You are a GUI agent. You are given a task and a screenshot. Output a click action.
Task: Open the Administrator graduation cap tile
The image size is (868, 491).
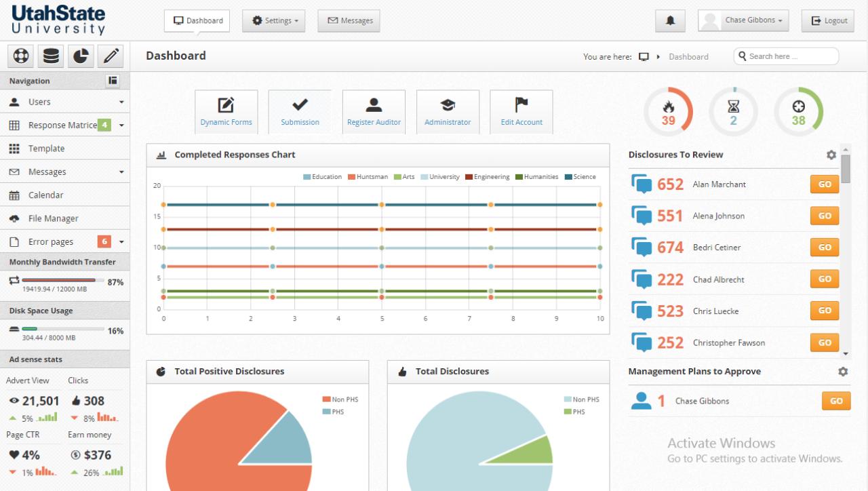tap(448, 112)
